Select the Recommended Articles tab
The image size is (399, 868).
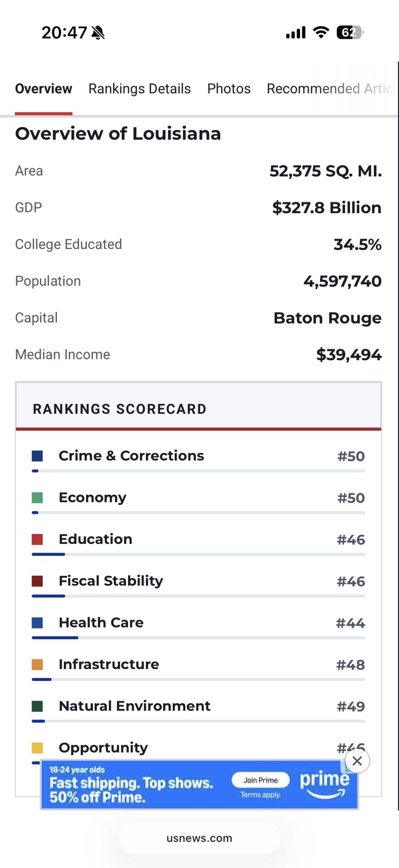[331, 89]
